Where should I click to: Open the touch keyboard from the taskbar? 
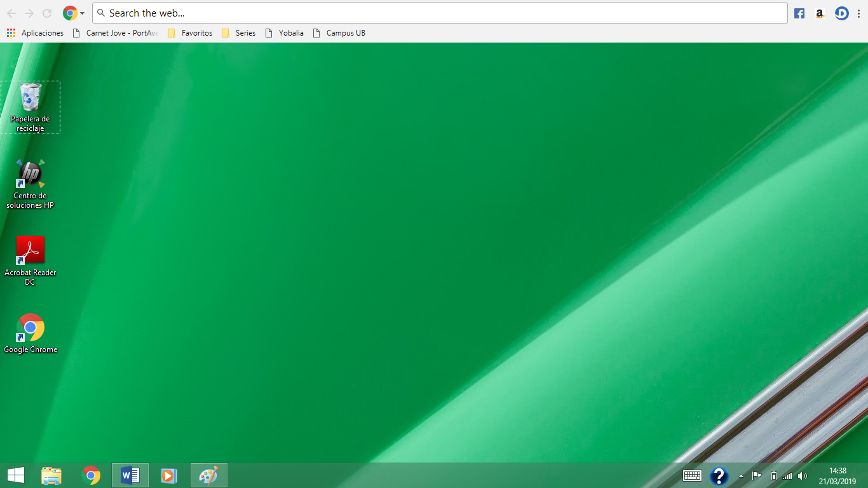click(692, 475)
